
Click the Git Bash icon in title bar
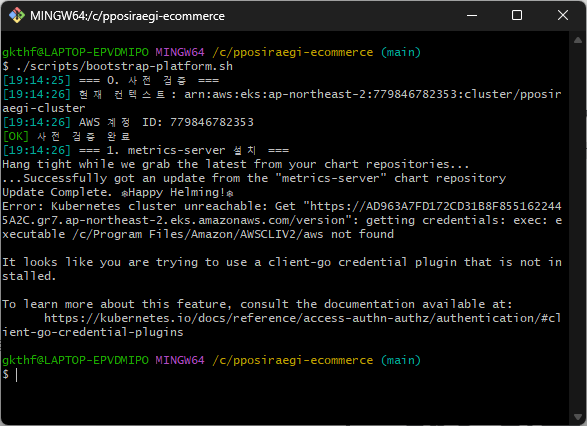pos(17,16)
